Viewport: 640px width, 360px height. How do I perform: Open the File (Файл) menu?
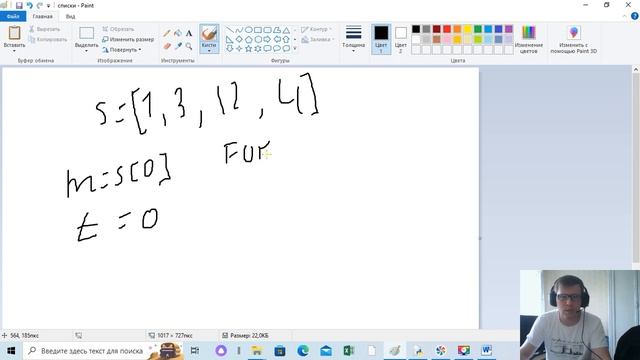[13, 16]
